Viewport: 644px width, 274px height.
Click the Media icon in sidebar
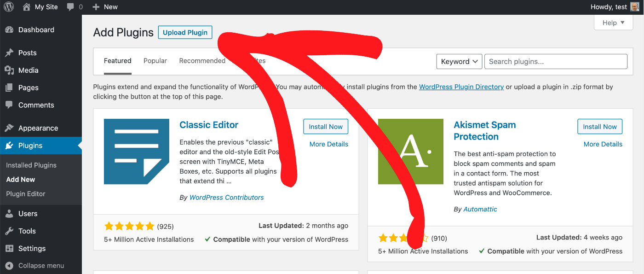(9, 70)
